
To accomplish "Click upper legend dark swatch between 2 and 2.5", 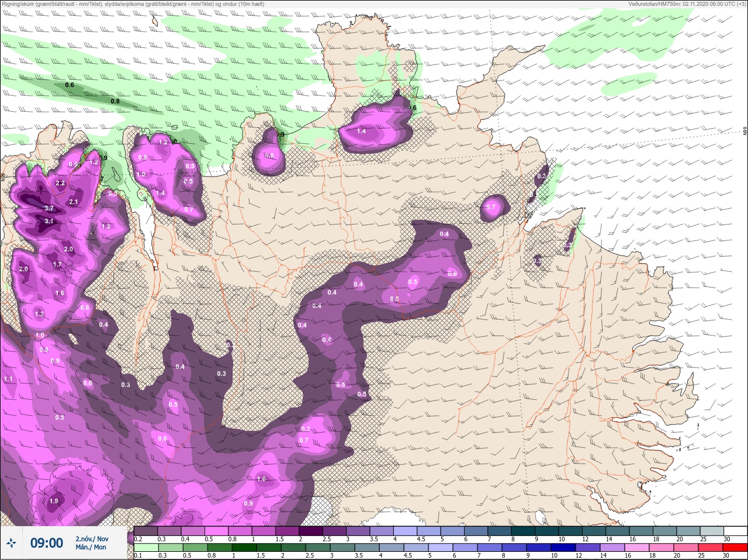I will click(311, 531).
